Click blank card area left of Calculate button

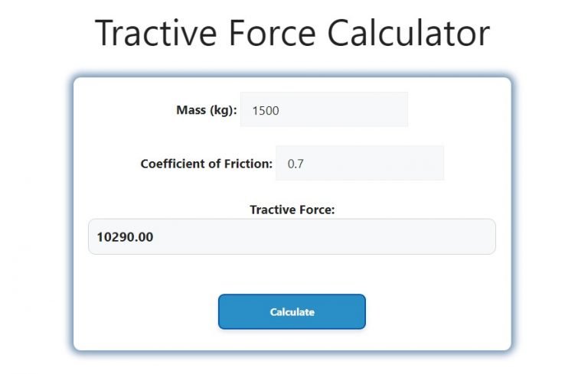tap(145, 312)
